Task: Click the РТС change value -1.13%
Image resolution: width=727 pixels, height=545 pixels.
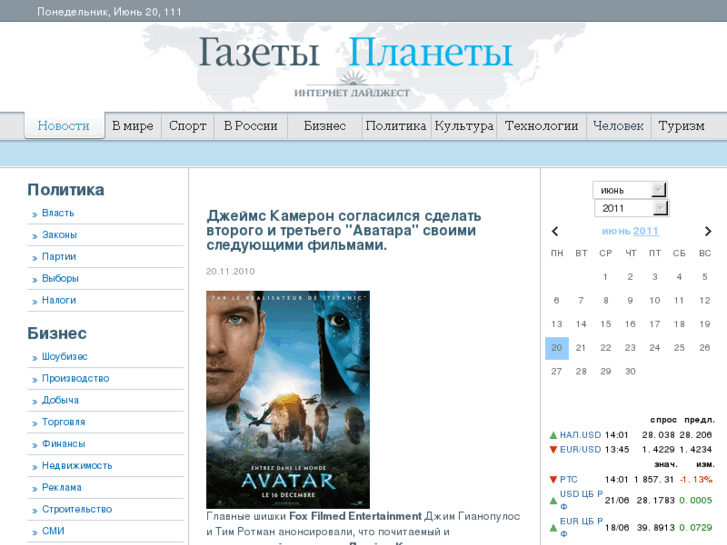Action: [696, 480]
